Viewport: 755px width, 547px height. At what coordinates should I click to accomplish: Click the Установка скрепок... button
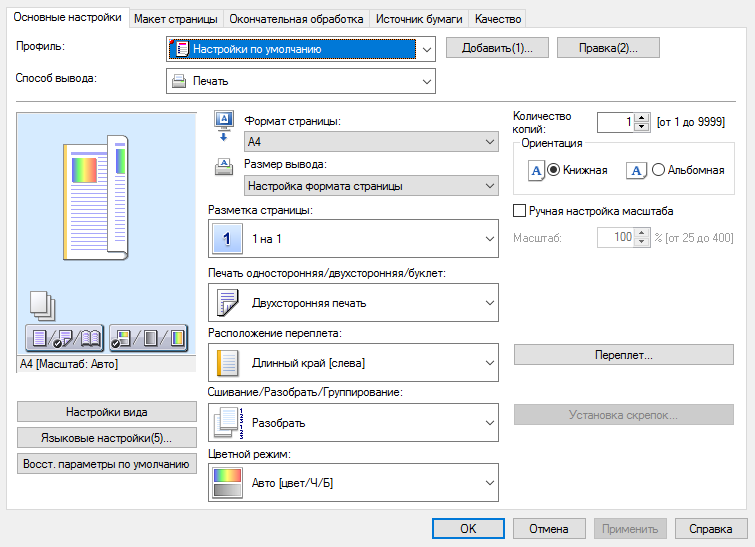(x=624, y=415)
